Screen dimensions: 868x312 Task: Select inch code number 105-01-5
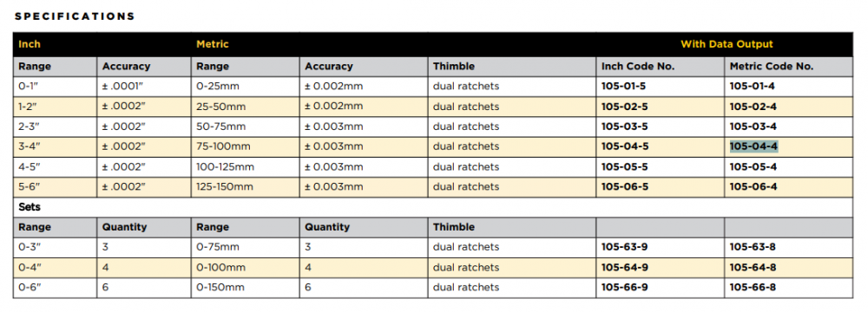(x=624, y=87)
